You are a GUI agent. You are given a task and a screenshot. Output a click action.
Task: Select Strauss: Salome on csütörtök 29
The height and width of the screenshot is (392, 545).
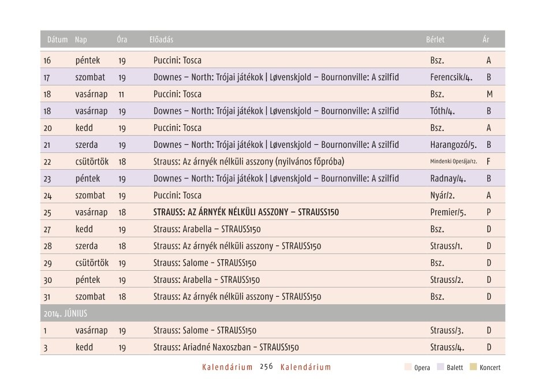pos(205,263)
